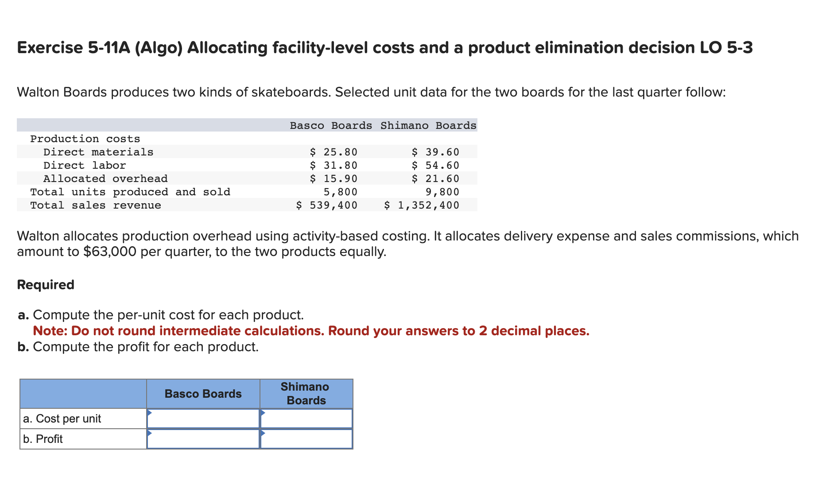Click the Required heading

[x=45, y=284]
